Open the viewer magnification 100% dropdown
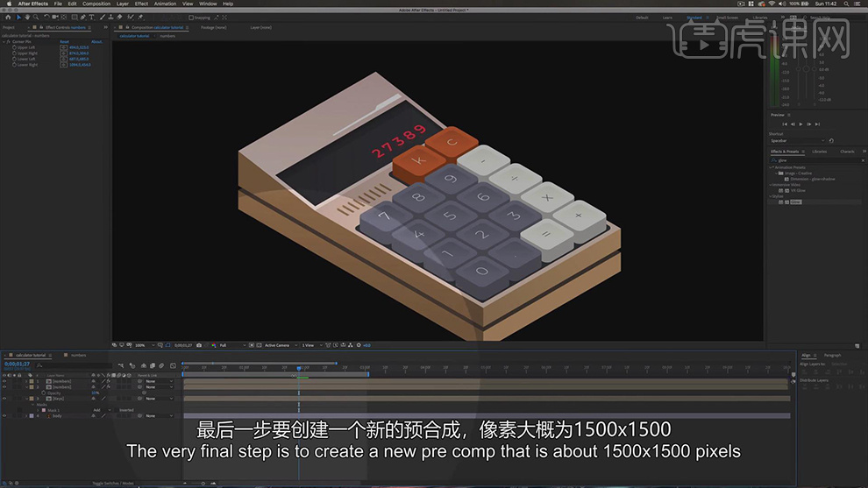Screen dimensions: 868x488 [x=145, y=345]
